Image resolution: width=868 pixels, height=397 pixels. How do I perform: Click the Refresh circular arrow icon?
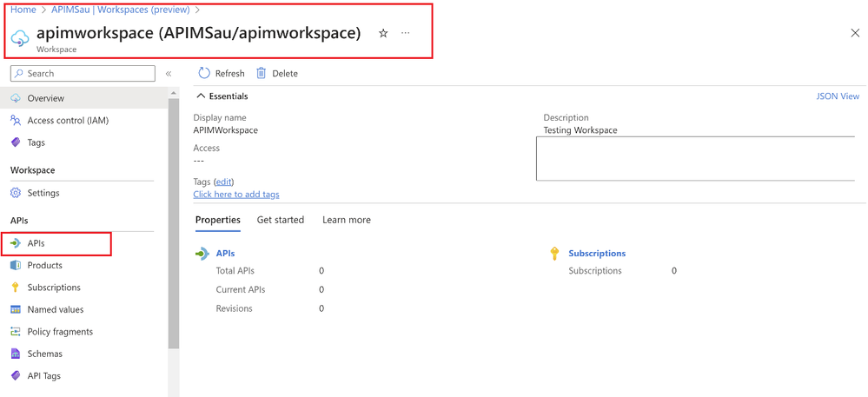click(x=204, y=73)
